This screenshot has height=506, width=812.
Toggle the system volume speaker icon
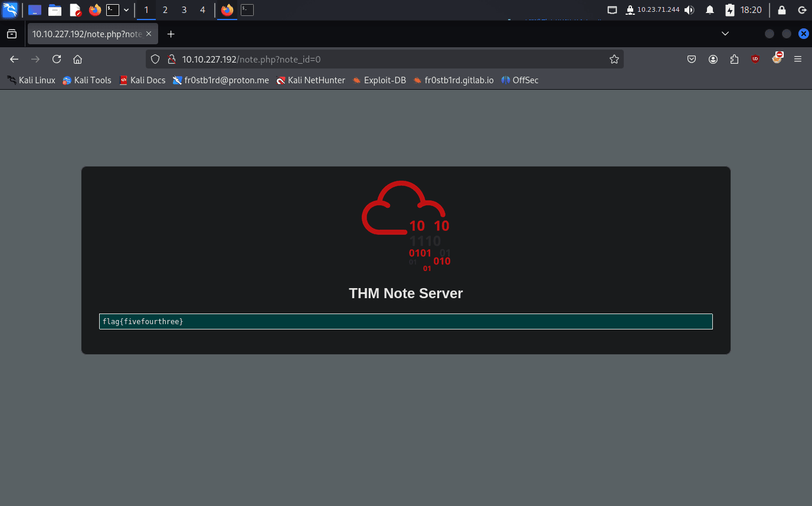[689, 10]
